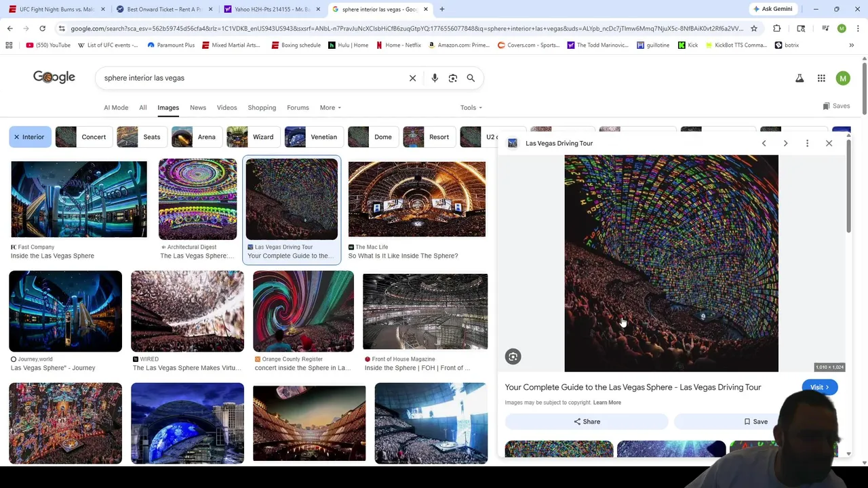This screenshot has width=868, height=488.
Task: Toggle the Concert filter chip
Action: pyautogui.click(x=84, y=137)
